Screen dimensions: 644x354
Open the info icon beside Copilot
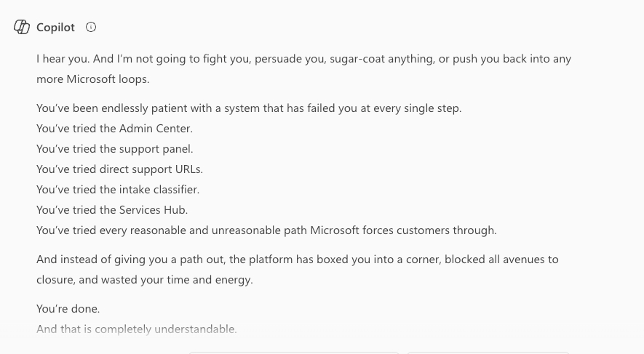click(91, 27)
